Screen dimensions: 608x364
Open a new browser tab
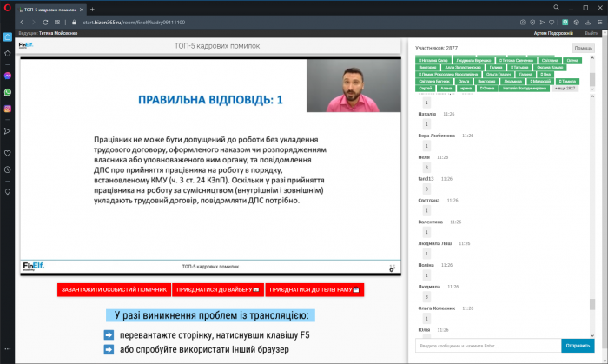coord(93,8)
